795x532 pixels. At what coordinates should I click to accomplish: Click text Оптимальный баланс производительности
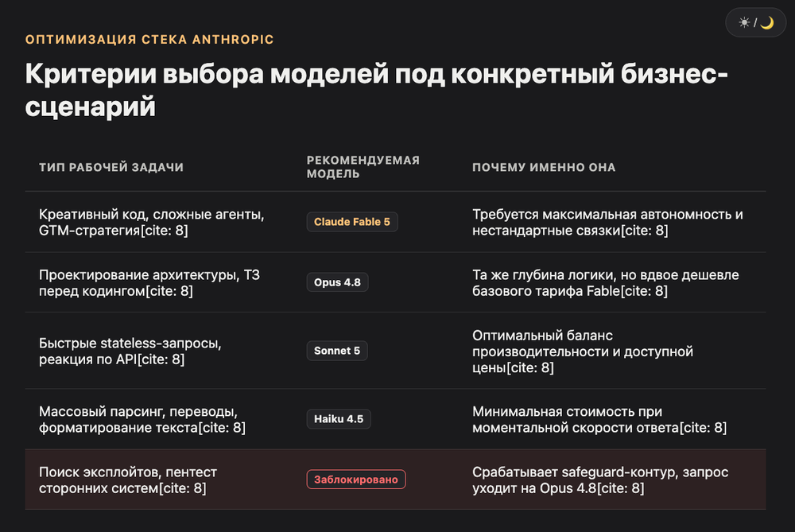click(583, 351)
